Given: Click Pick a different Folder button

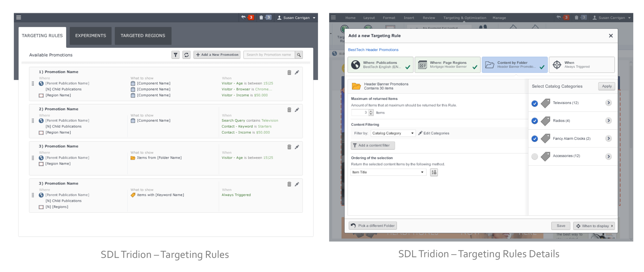Looking at the screenshot, I should pyautogui.click(x=373, y=226).
